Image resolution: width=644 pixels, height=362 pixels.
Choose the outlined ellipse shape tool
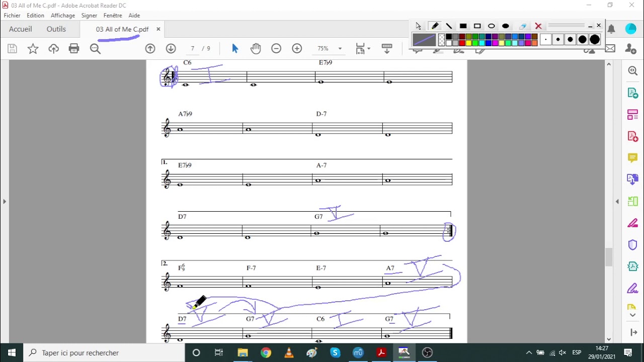(x=492, y=26)
